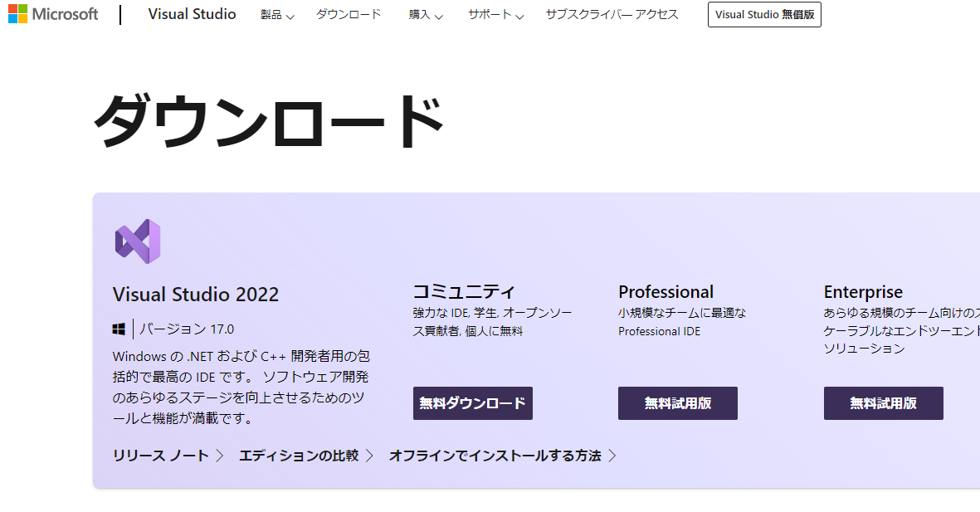980x512 pixels.
Task: Select ダウンロード in the top navigation bar
Action: click(x=349, y=15)
